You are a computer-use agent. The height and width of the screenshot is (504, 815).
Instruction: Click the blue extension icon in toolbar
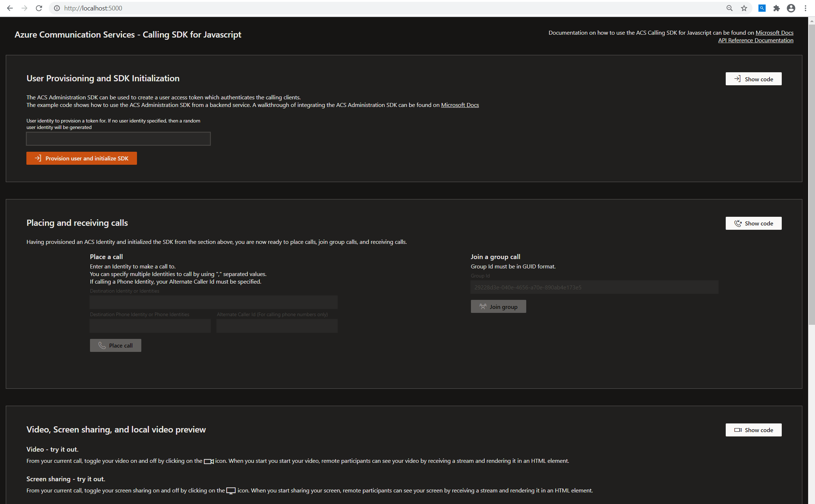762,8
